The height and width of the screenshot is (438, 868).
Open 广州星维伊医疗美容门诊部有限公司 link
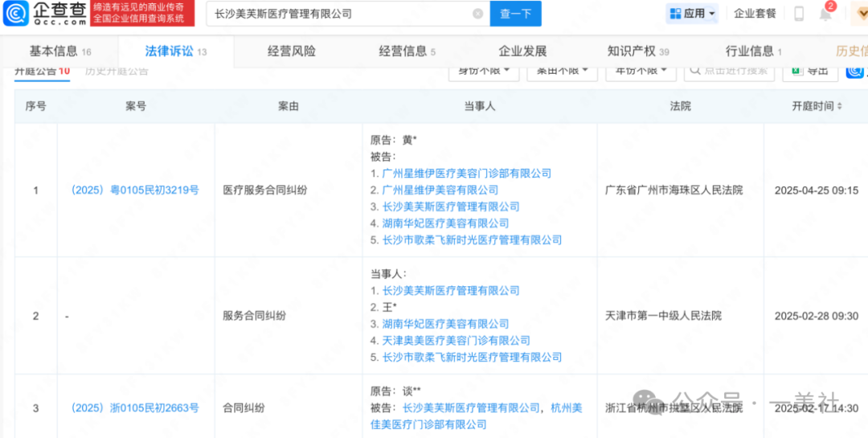(467, 174)
